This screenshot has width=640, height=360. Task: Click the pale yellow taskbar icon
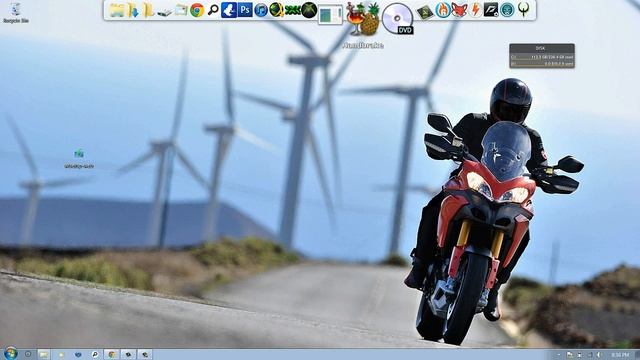[x=61, y=355]
